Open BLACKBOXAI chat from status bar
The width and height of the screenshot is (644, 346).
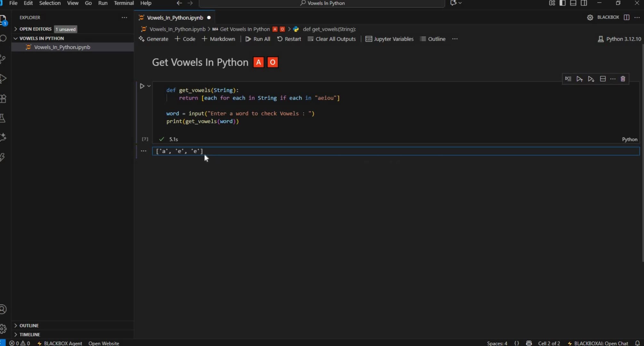point(598,343)
